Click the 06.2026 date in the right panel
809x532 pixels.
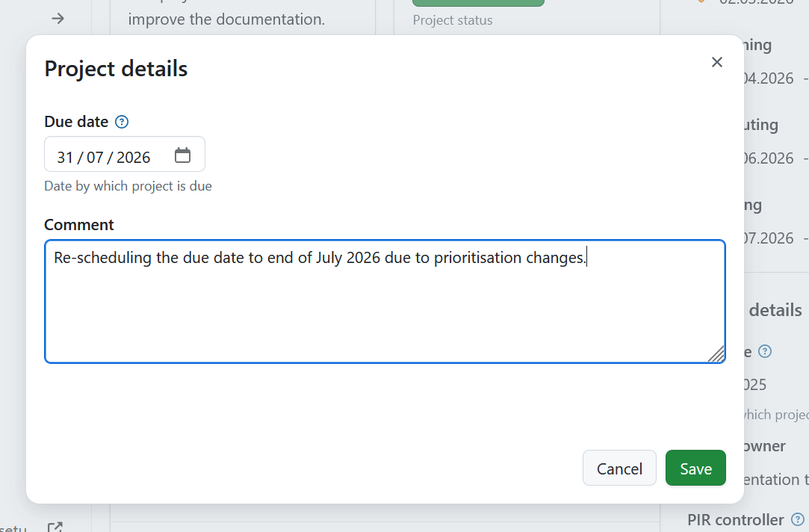point(770,158)
